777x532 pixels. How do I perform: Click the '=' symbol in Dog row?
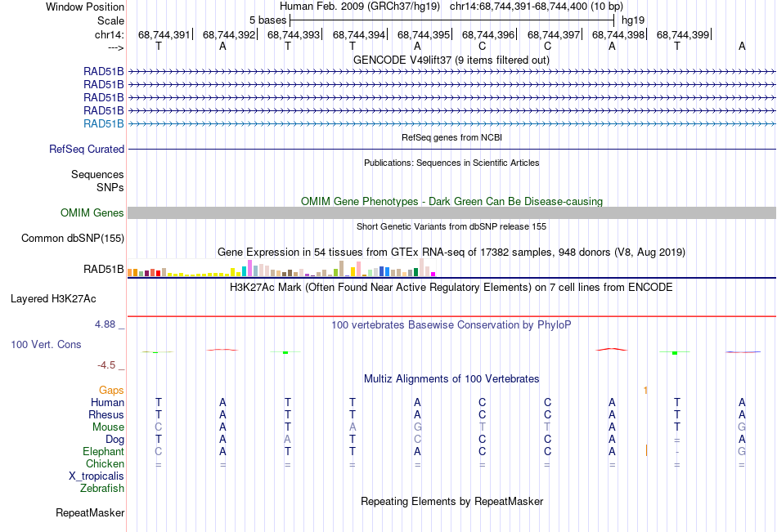pyautogui.click(x=677, y=440)
